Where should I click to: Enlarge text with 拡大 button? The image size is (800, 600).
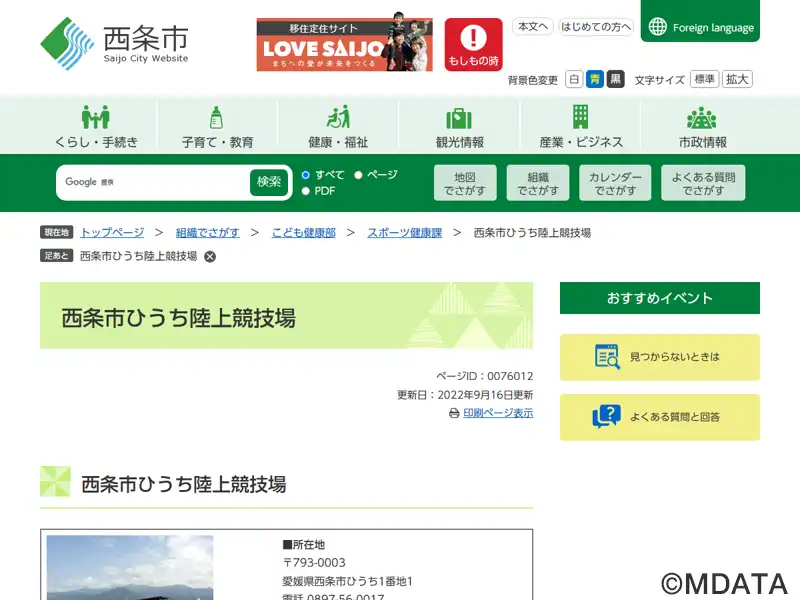(738, 79)
